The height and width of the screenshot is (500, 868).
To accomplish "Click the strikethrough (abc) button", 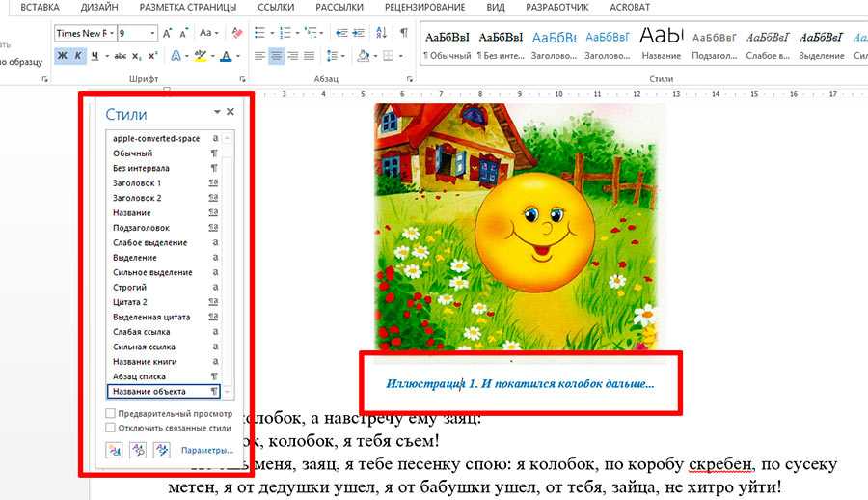I will click(x=114, y=56).
